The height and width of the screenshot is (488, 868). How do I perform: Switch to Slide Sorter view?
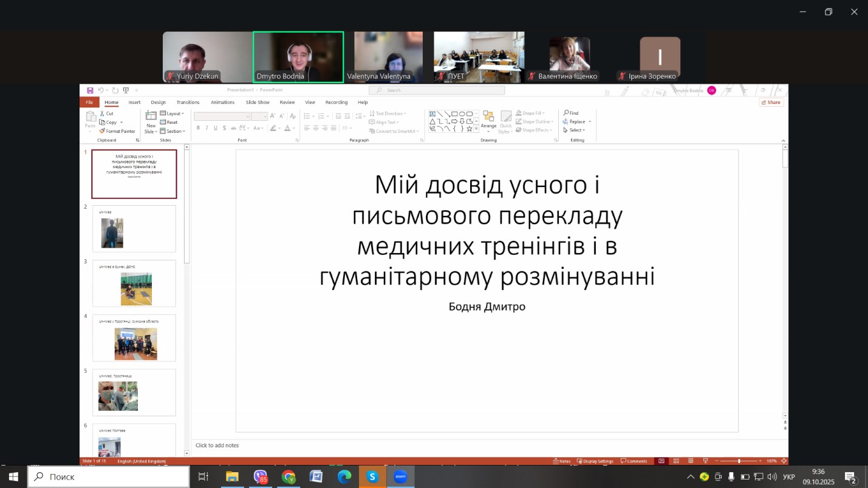pos(677,461)
